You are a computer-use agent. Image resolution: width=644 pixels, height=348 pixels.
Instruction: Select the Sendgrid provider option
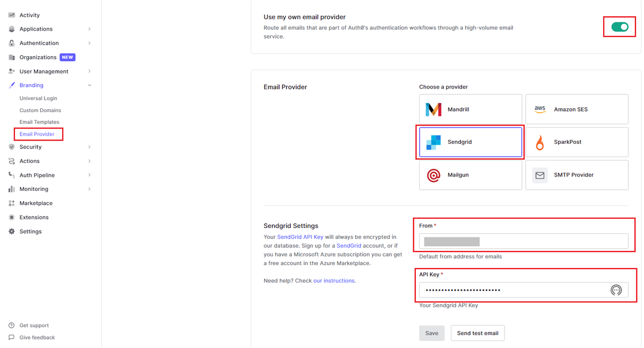click(471, 142)
